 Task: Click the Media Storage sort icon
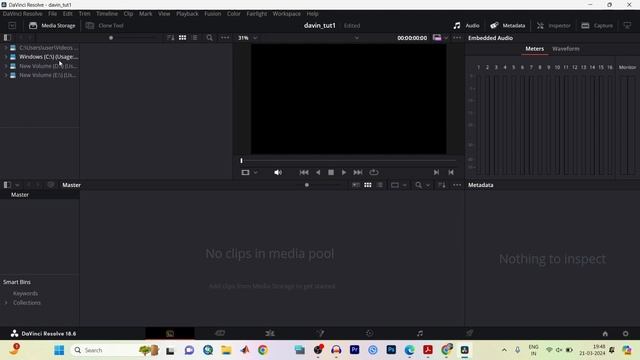coord(171,38)
